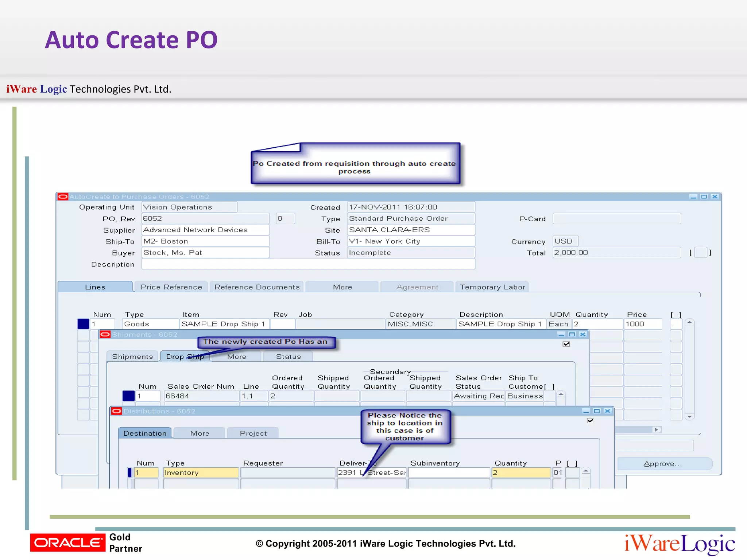Image resolution: width=747 pixels, height=560 pixels.
Task: Select the Agreement tab
Action: [x=417, y=287]
